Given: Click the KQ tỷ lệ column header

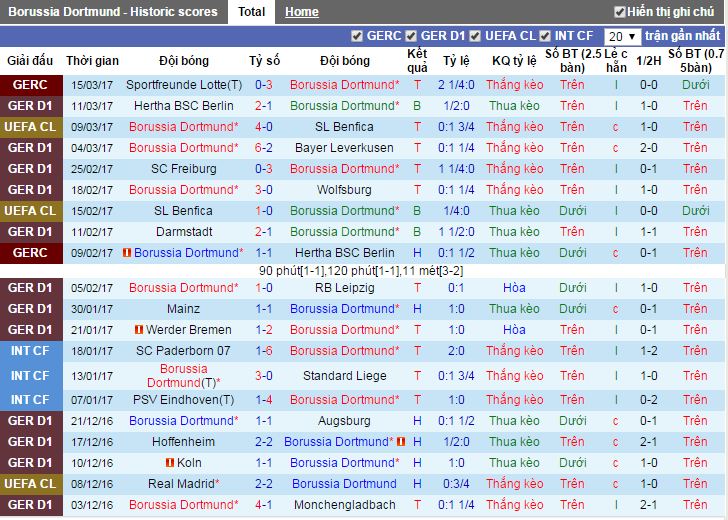Looking at the screenshot, I should pos(514,61).
